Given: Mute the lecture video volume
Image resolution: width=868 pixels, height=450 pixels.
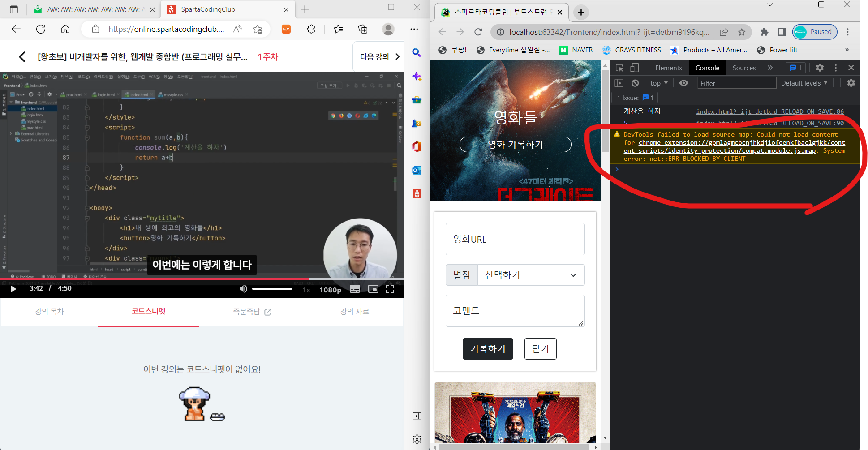Looking at the screenshot, I should [x=243, y=289].
